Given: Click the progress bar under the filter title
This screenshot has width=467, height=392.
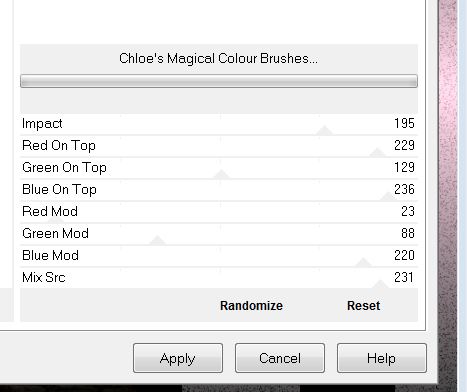Looking at the screenshot, I should (x=219, y=81).
